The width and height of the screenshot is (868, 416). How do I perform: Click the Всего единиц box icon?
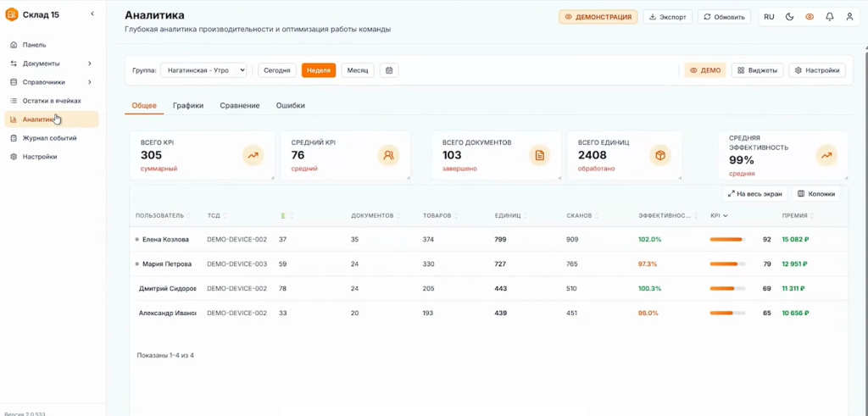point(659,155)
